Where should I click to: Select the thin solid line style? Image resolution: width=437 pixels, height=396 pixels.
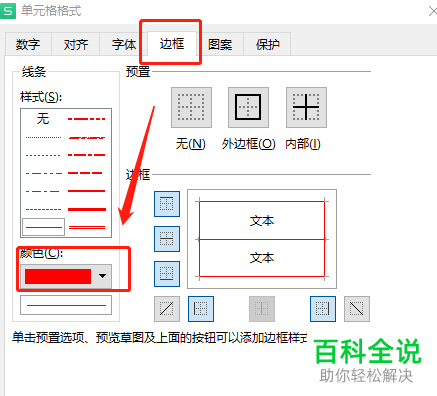43,227
